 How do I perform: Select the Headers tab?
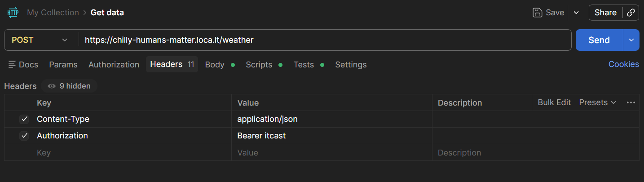(x=172, y=64)
